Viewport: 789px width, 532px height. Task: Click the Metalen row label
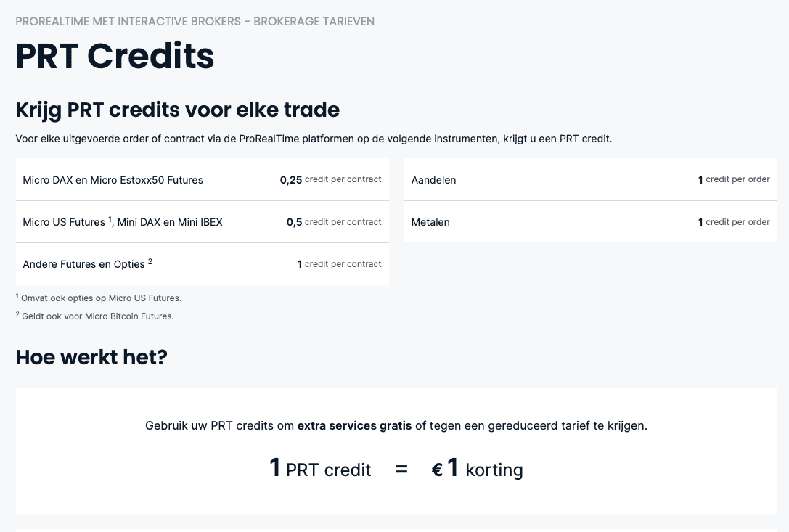(x=430, y=222)
